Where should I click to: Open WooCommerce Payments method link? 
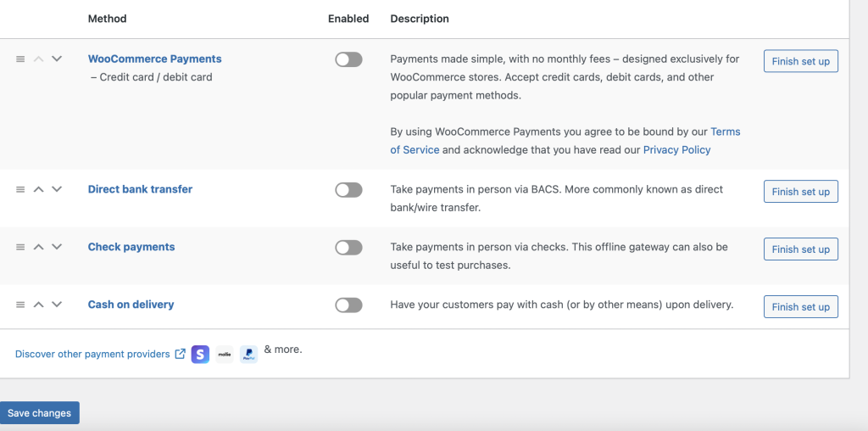pos(154,59)
